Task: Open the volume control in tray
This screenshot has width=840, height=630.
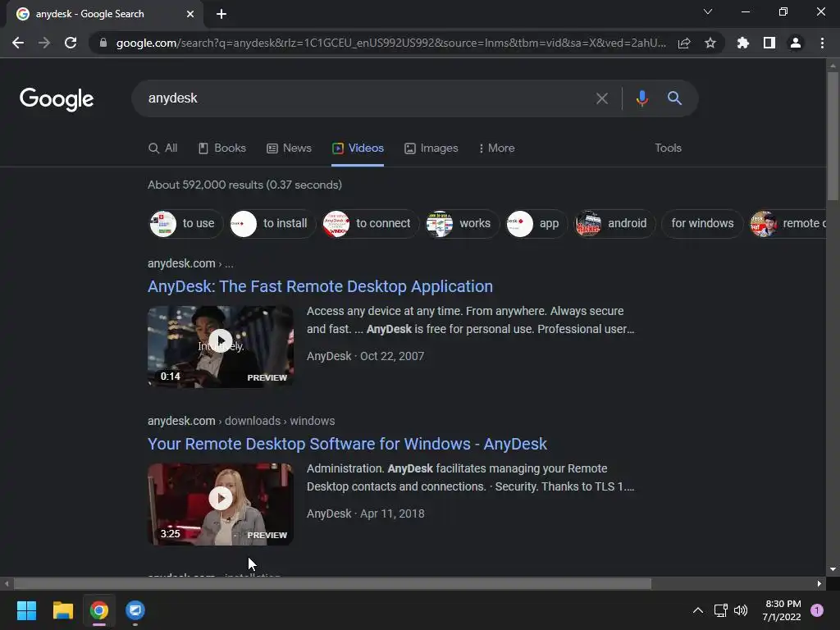Action: (741, 610)
